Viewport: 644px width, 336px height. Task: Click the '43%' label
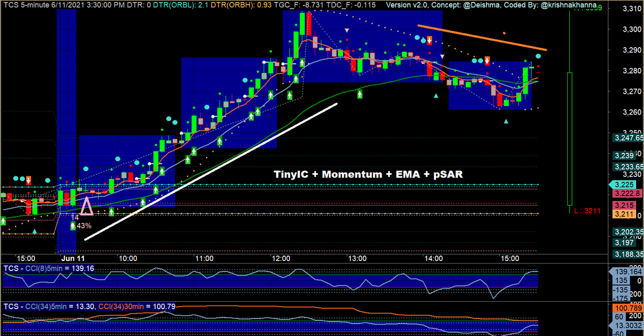pyautogui.click(x=83, y=226)
